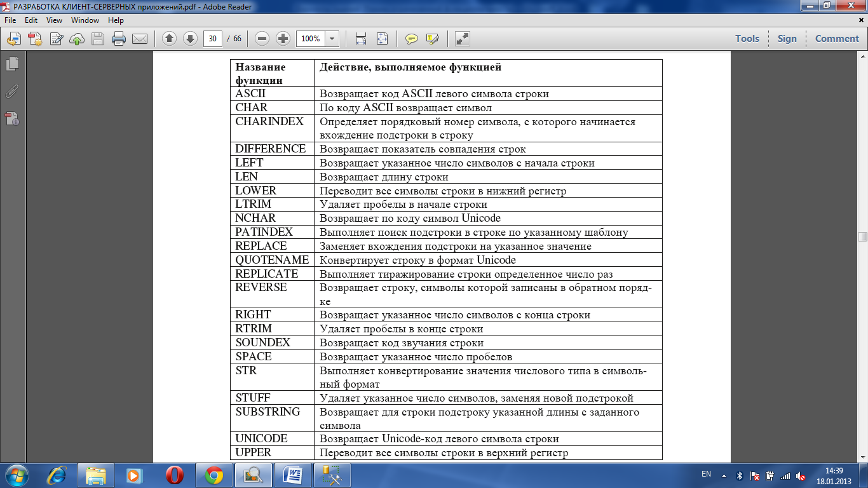The height and width of the screenshot is (488, 868).
Task: Launch Internet Explorer from the taskbar
Action: tap(57, 475)
